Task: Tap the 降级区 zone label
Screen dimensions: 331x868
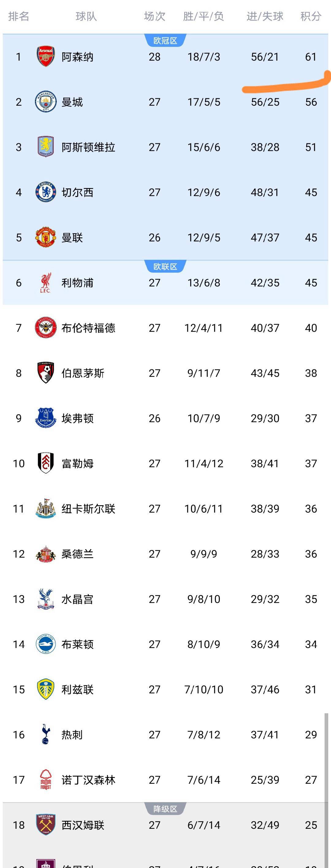Action: [x=165, y=809]
